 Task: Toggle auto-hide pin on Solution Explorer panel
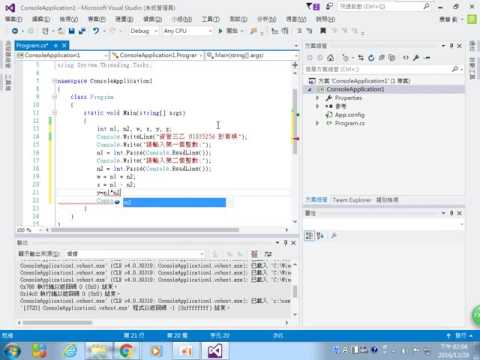click(451, 46)
